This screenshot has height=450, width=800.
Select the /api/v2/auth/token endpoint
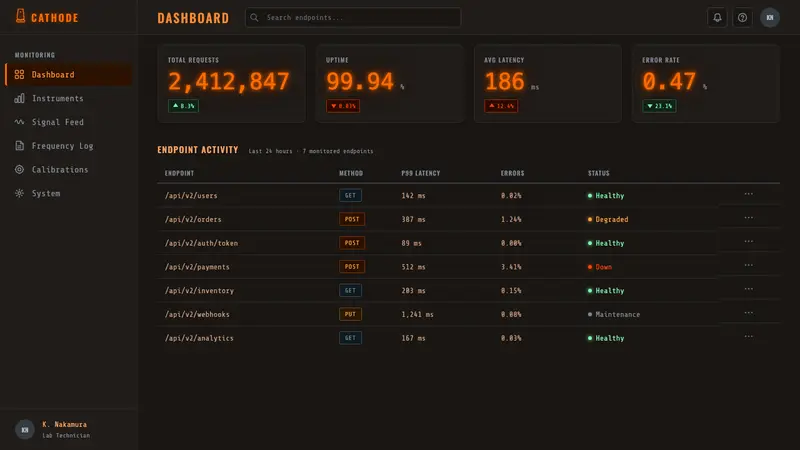201,243
